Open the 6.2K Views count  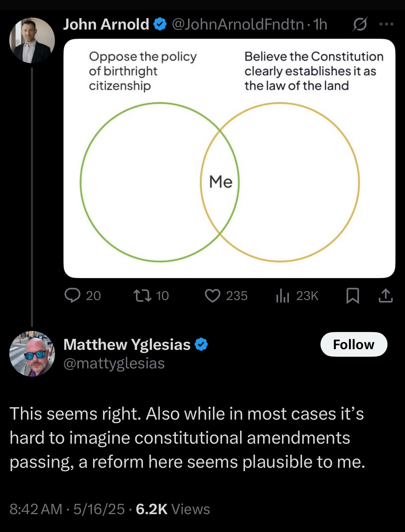173,509
